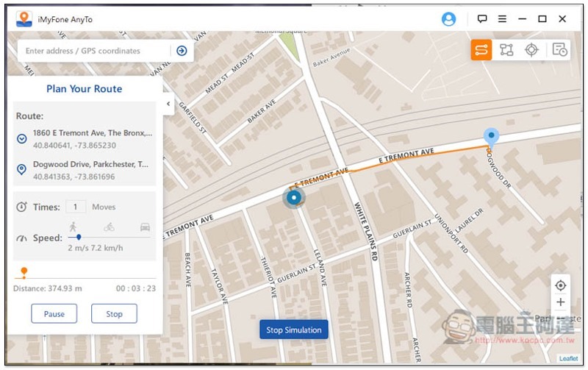Open the feedback chat bubble icon
588x370 pixels.
tap(482, 18)
